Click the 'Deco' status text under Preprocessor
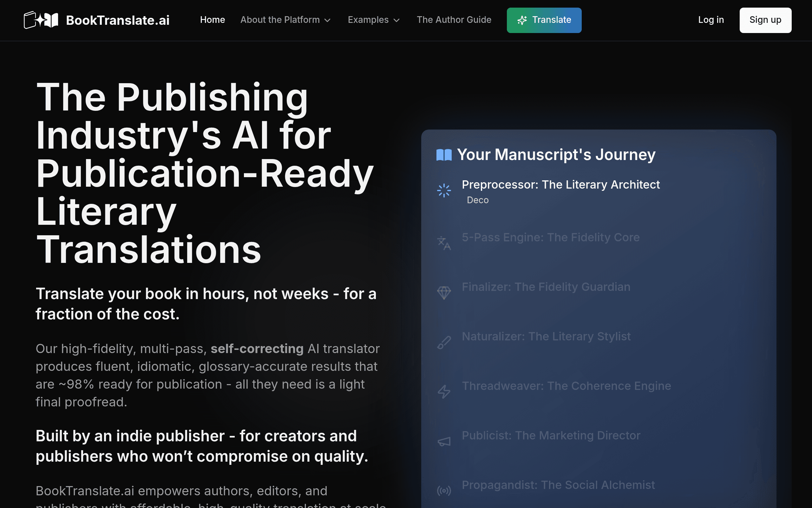Screen dimensions: 812x508 coord(478,200)
